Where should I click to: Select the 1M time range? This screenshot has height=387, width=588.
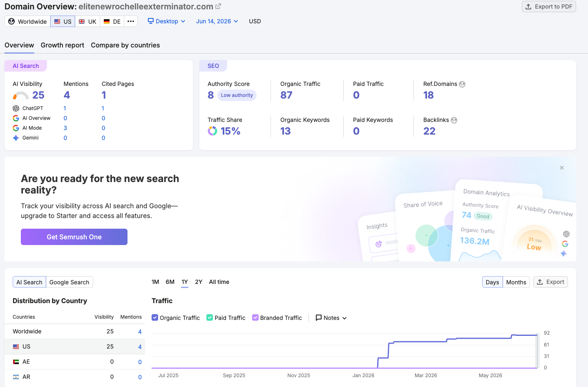155,282
